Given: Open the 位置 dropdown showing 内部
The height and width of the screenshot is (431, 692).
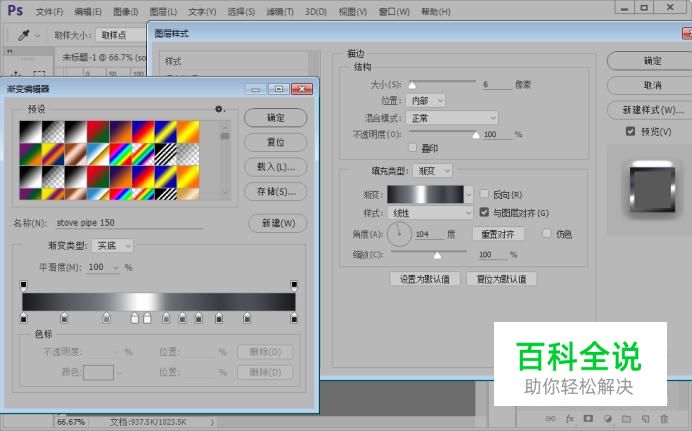Looking at the screenshot, I should 426,101.
